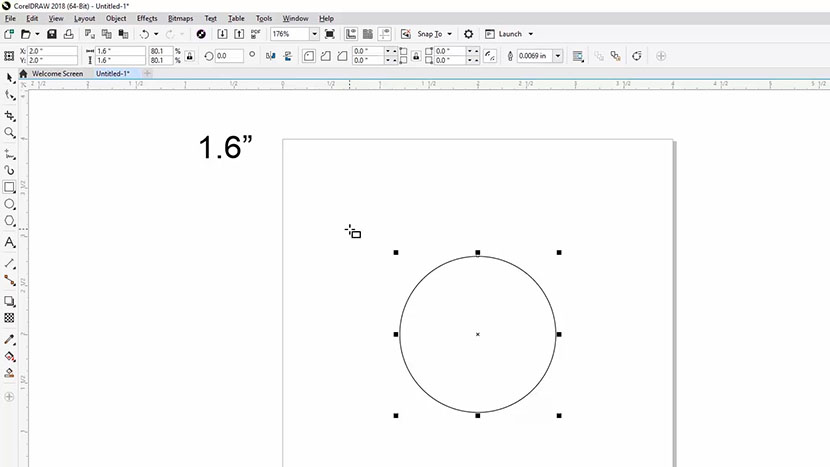Select the Crop tool
Image resolution: width=830 pixels, height=467 pixels.
(x=10, y=115)
